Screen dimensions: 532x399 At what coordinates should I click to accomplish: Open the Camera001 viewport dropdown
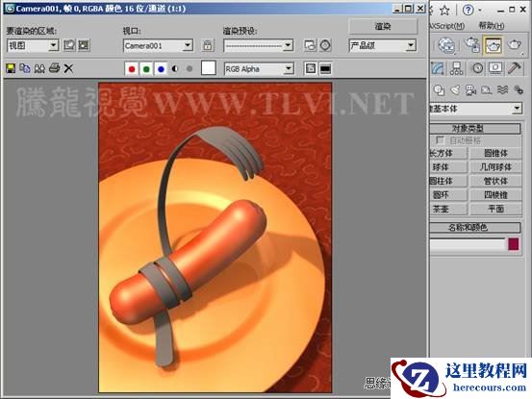coord(159,46)
